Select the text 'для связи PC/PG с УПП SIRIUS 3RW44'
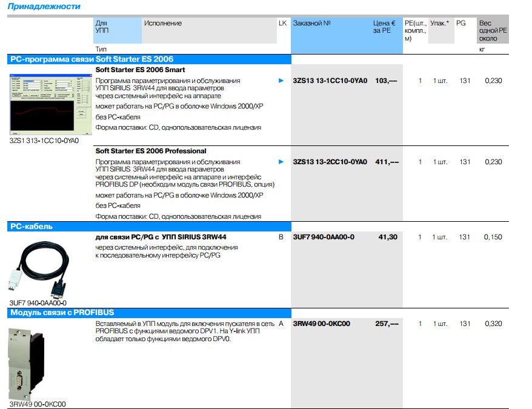This screenshot has height=409, width=532. tap(161, 237)
